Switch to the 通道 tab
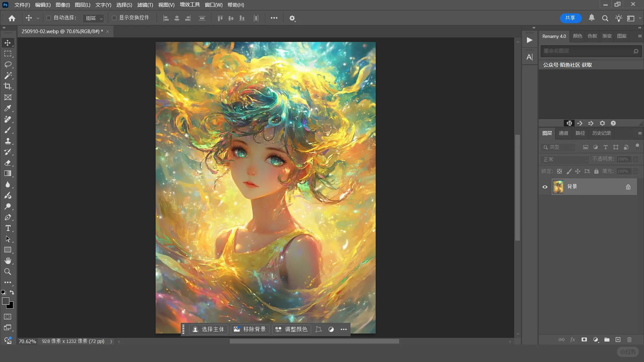 (x=563, y=133)
